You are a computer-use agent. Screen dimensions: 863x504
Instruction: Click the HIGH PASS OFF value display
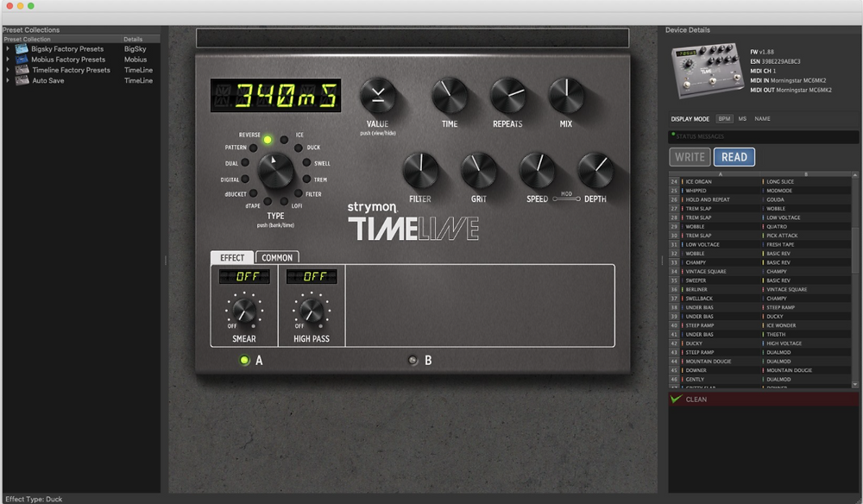312,276
